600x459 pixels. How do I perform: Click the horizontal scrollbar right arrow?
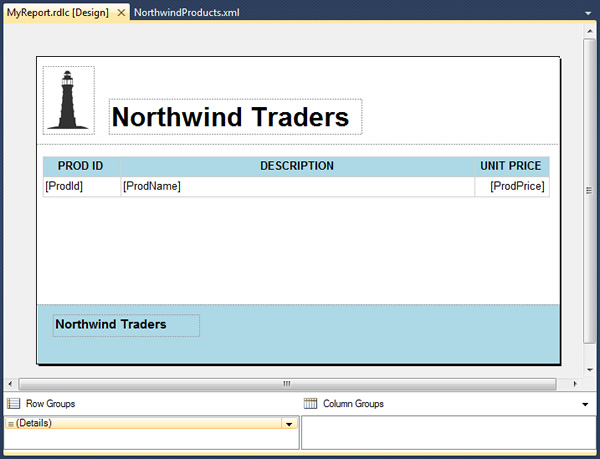click(x=575, y=384)
